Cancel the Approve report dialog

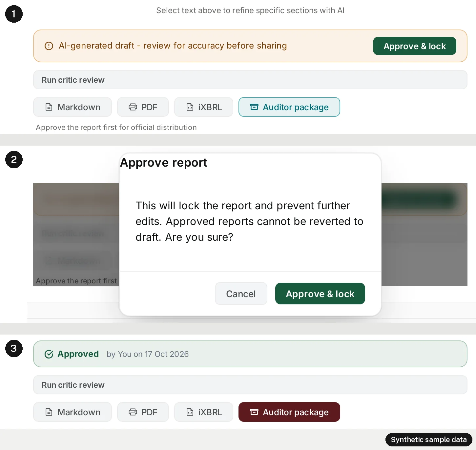tap(241, 294)
